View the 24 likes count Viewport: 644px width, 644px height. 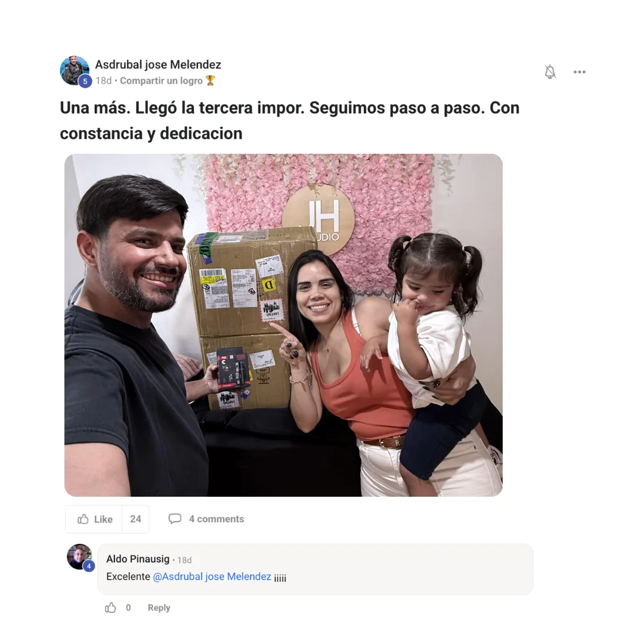point(135,519)
